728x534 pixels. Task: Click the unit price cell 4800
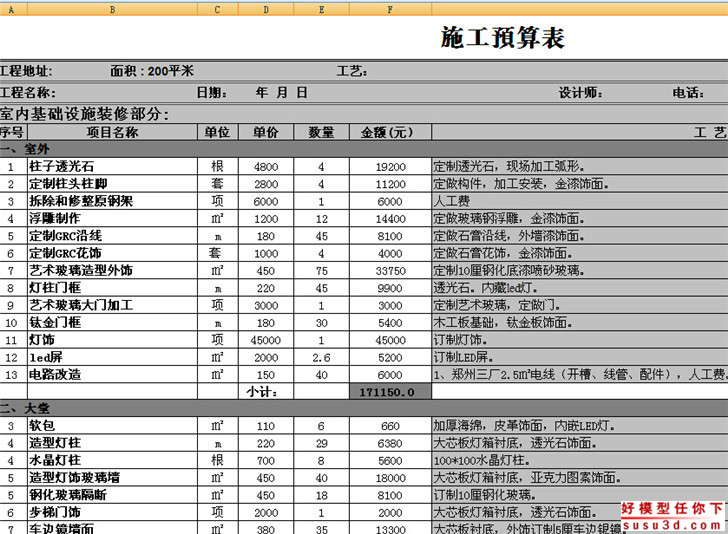coord(266,167)
